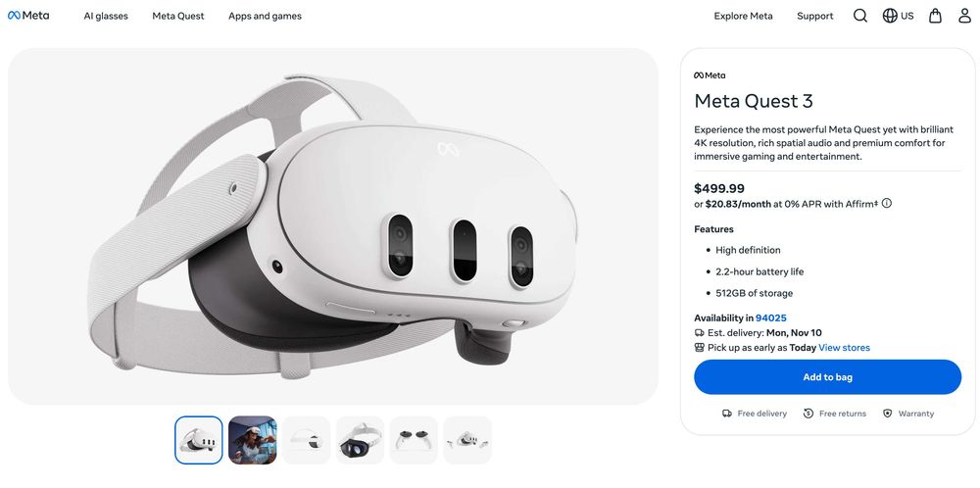Viewport: 980px width, 488px height.
Task: Open the View stores link
Action: (x=844, y=348)
